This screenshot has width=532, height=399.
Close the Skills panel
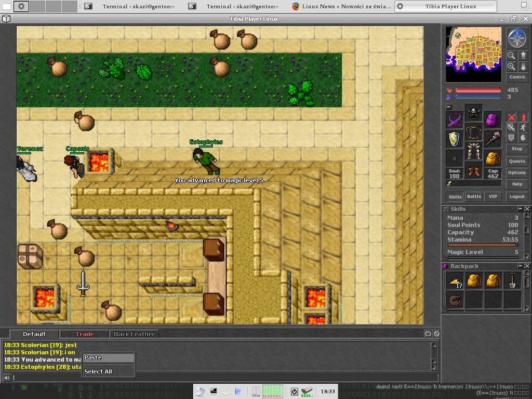point(527,209)
